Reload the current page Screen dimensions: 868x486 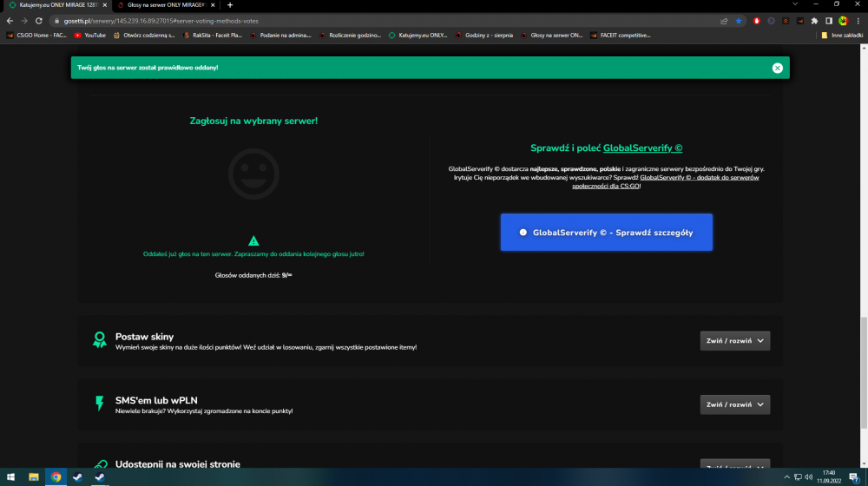(x=39, y=21)
